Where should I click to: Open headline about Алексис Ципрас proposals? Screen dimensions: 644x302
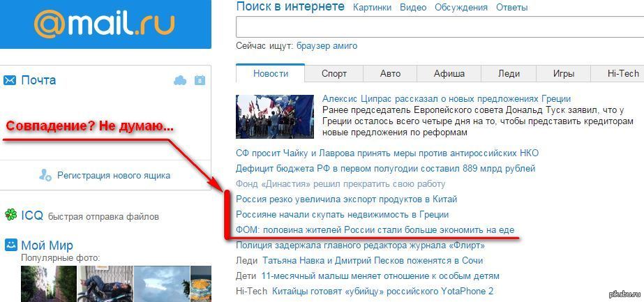447,99
